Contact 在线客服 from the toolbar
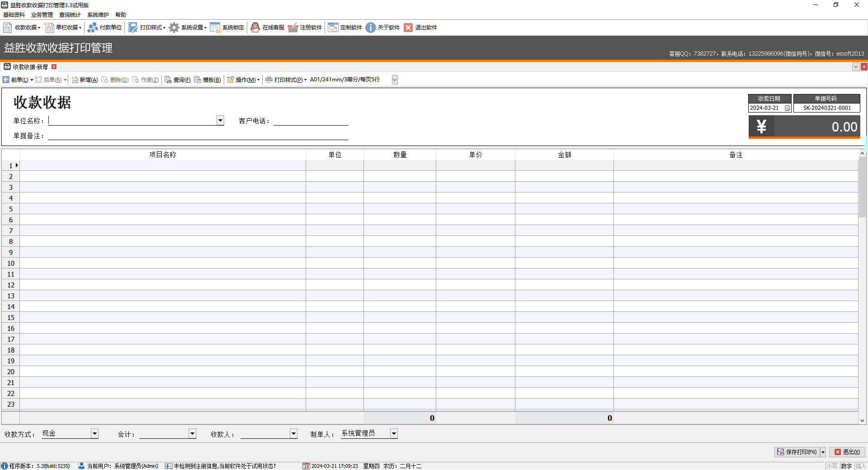 [x=268, y=28]
